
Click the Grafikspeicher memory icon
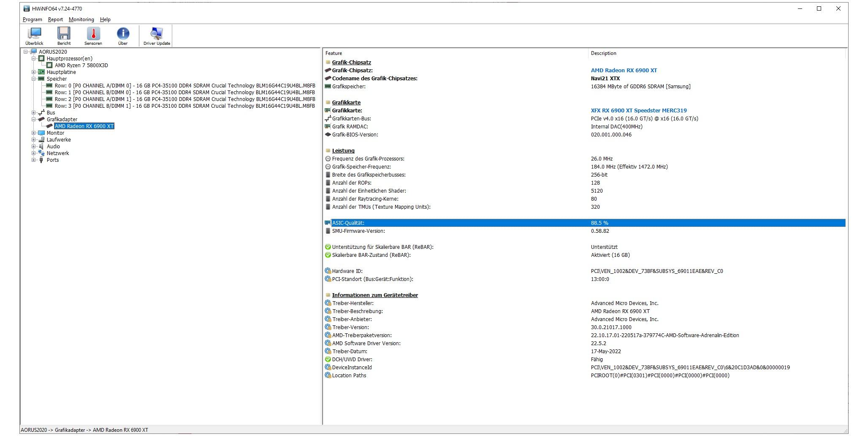(328, 87)
